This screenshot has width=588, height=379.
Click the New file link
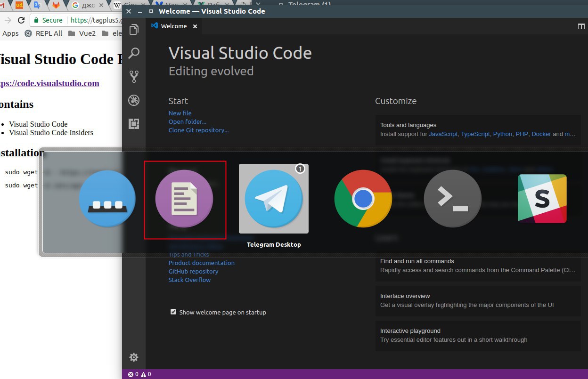click(180, 113)
